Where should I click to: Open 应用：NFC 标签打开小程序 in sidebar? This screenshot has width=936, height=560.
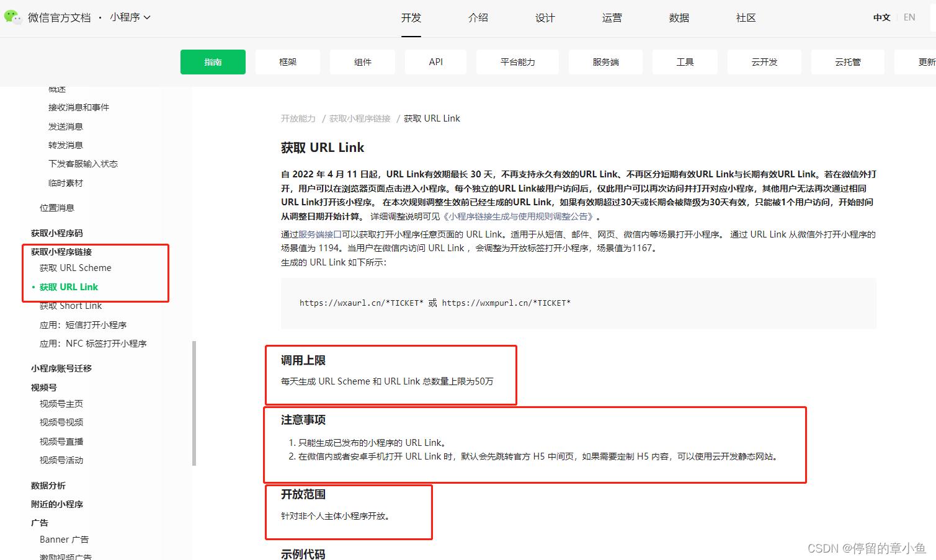pos(93,344)
